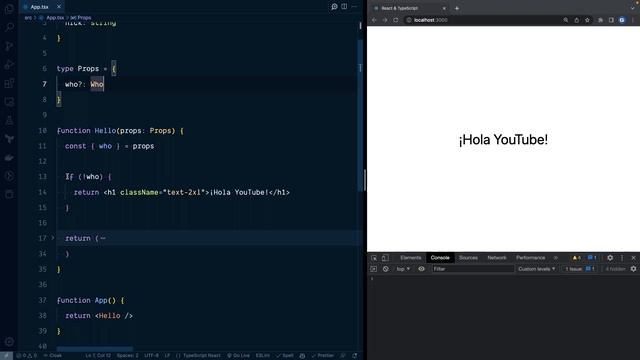Expand the browser tab search chevron
Viewport: 640px width, 360px height.
click(632, 8)
